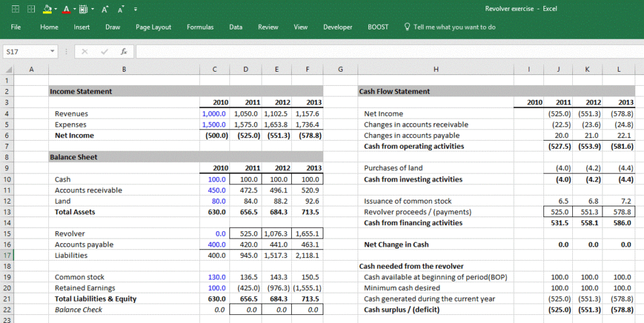Select the BOOST ribbon tab

click(378, 27)
